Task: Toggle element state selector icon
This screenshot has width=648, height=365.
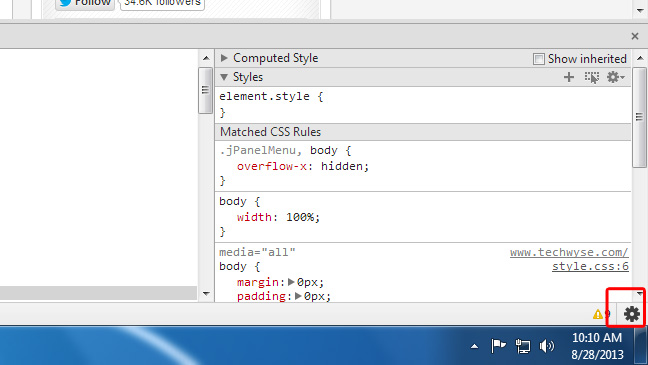Action: [x=592, y=77]
